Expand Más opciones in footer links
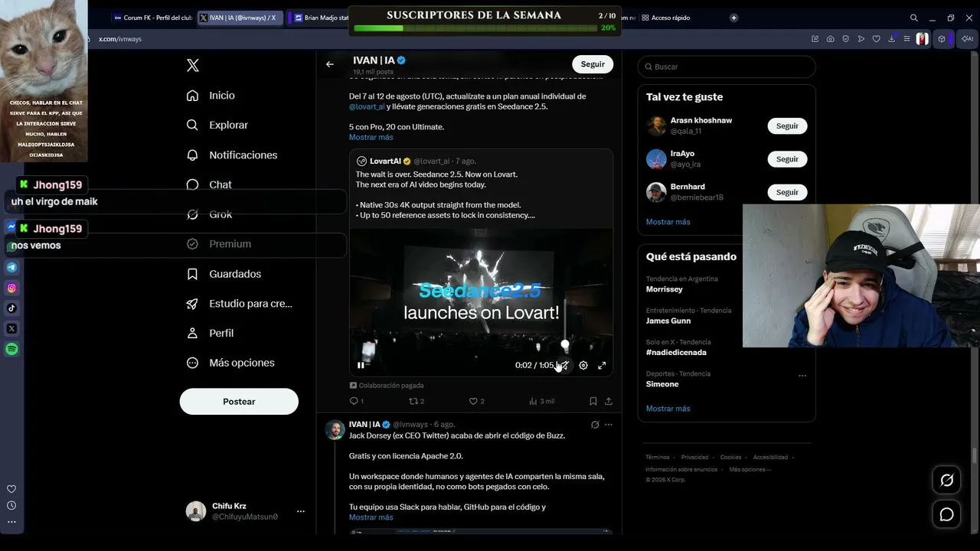The image size is (980, 551). click(750, 469)
